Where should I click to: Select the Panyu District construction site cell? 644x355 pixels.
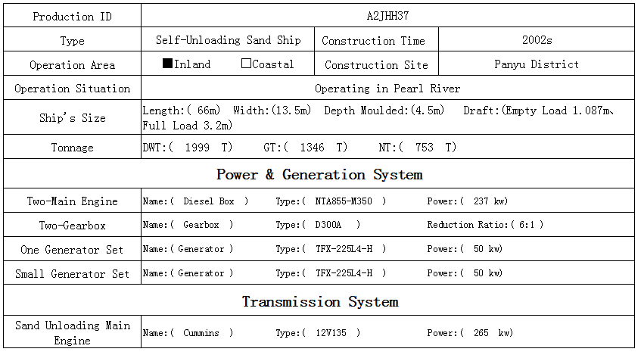pos(537,64)
